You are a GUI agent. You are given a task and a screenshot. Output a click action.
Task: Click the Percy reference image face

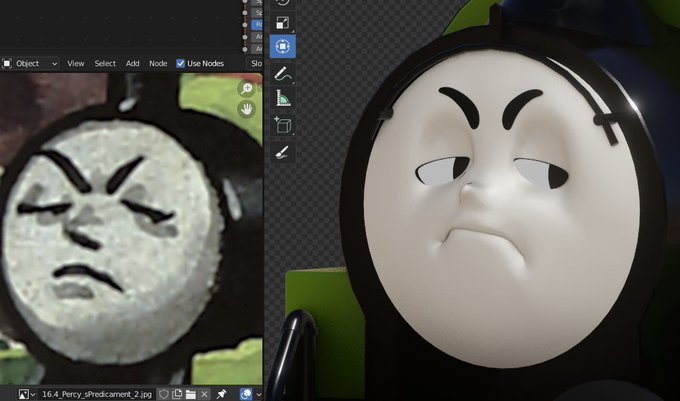pos(111,241)
